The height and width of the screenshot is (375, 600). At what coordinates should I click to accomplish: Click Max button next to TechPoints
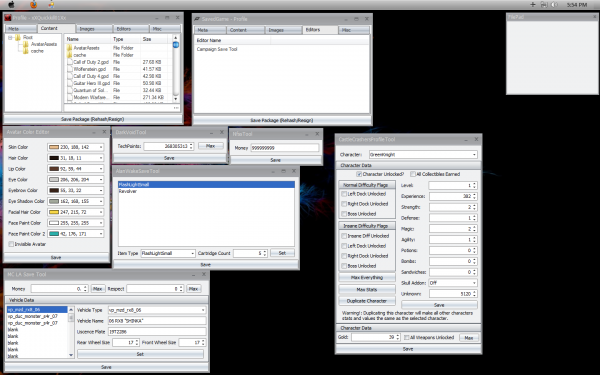pos(211,146)
